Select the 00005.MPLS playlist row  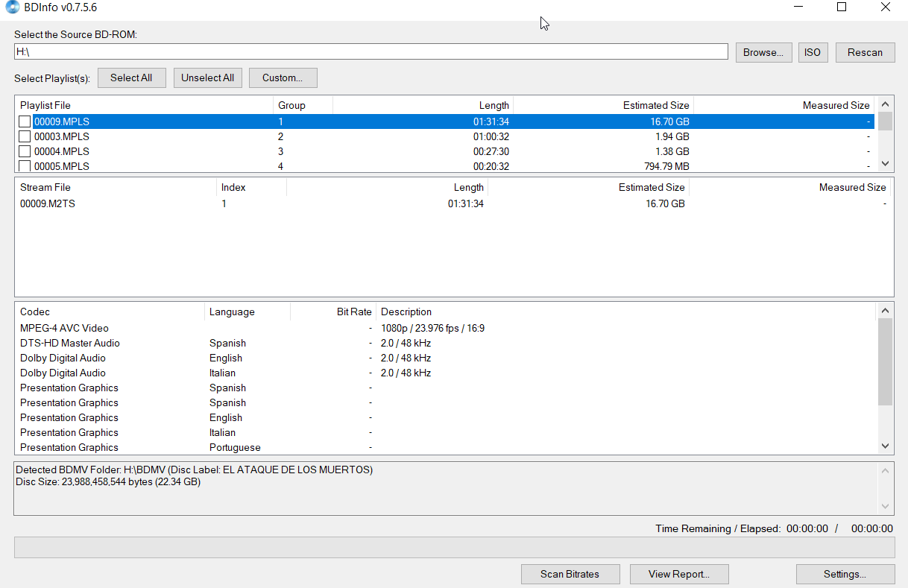[445, 166]
